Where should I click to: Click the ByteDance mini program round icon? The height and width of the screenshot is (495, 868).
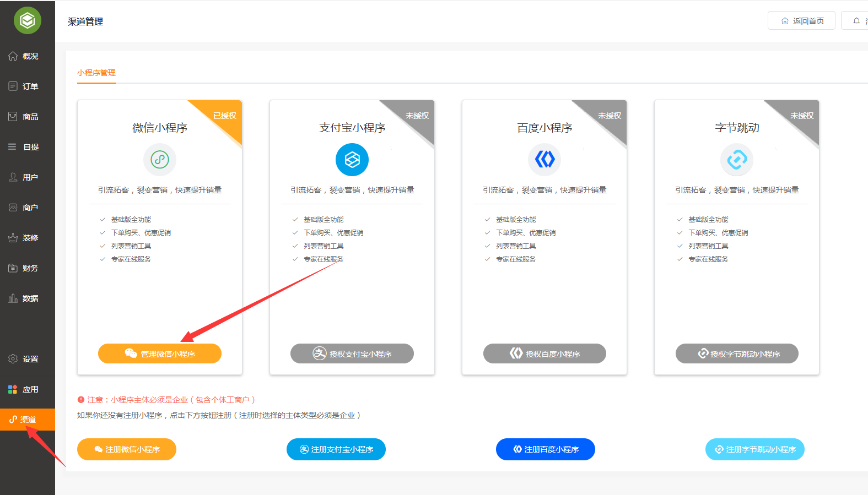point(737,160)
